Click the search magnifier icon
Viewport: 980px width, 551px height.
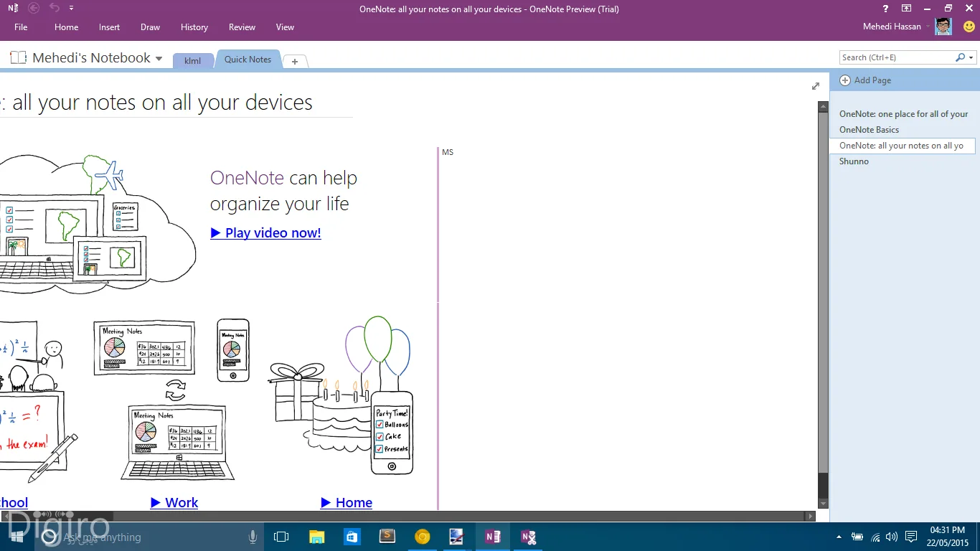pyautogui.click(x=960, y=57)
